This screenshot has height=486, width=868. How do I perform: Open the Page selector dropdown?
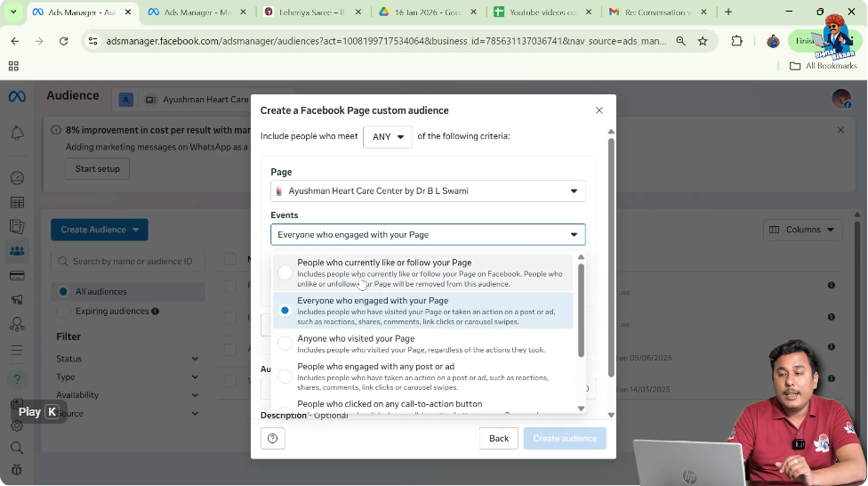(428, 191)
